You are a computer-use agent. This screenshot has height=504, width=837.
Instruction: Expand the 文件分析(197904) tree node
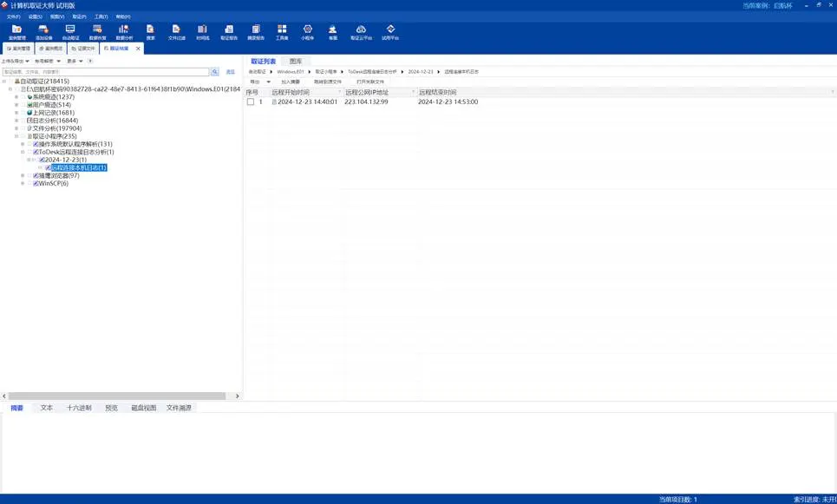[16, 128]
